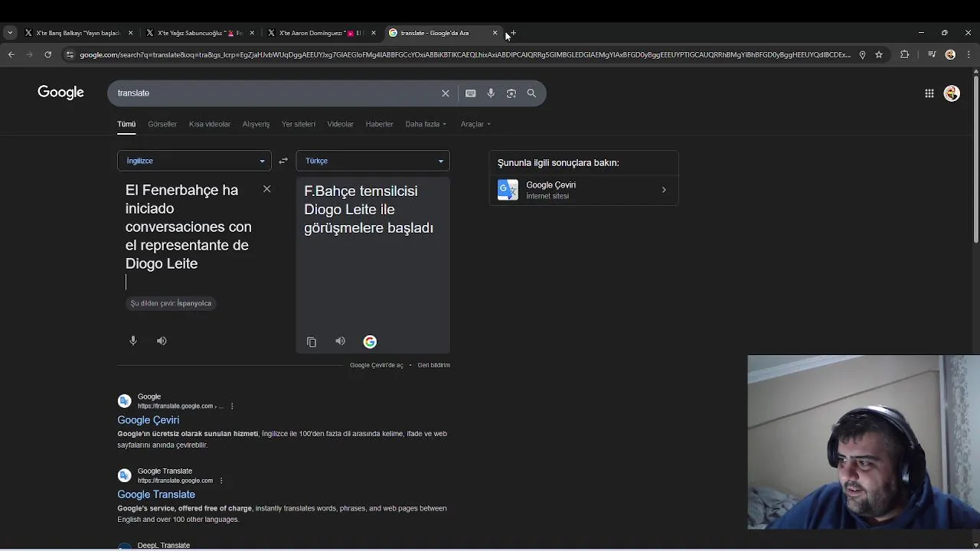Click the Google Çeviri site icon in side panel
The image size is (980, 551).
point(508,190)
